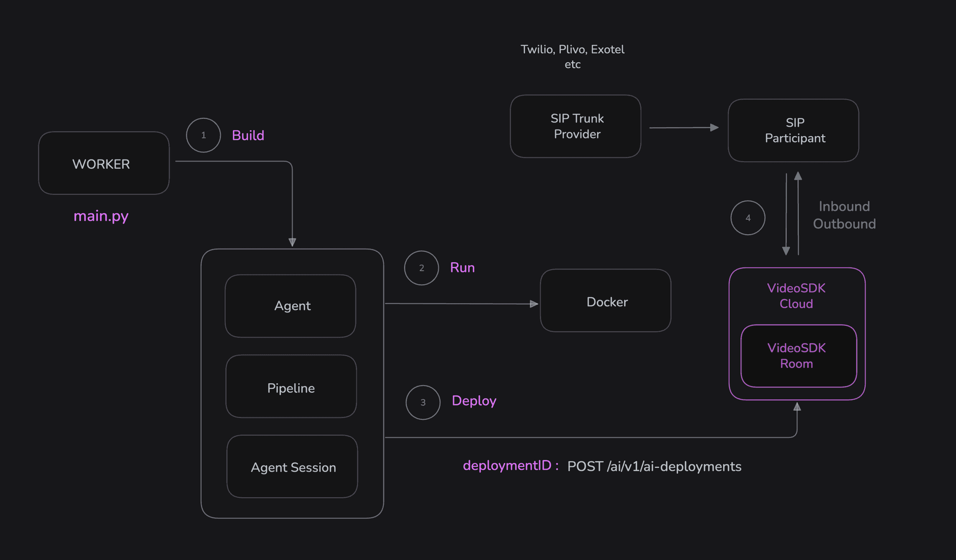This screenshot has width=956, height=560.
Task: Click the purple 'Deploy' step label
Action: point(474,401)
